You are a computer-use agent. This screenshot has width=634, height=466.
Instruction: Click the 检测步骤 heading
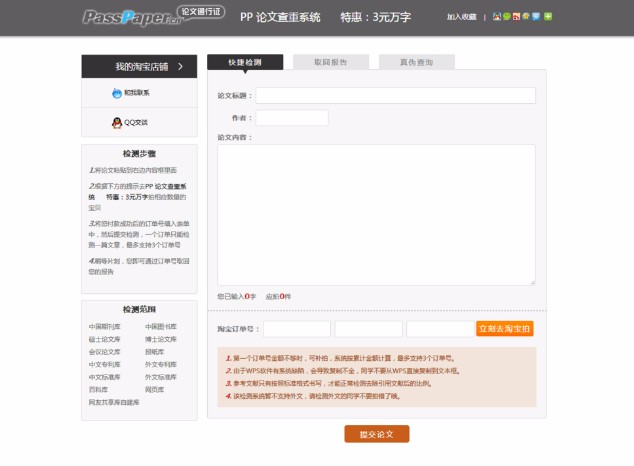pyautogui.click(x=139, y=154)
